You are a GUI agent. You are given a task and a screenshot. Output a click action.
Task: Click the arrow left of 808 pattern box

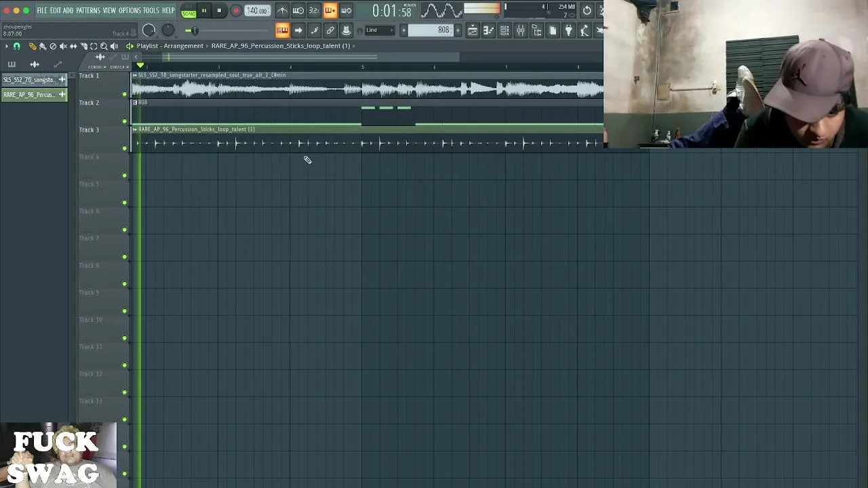tap(403, 30)
